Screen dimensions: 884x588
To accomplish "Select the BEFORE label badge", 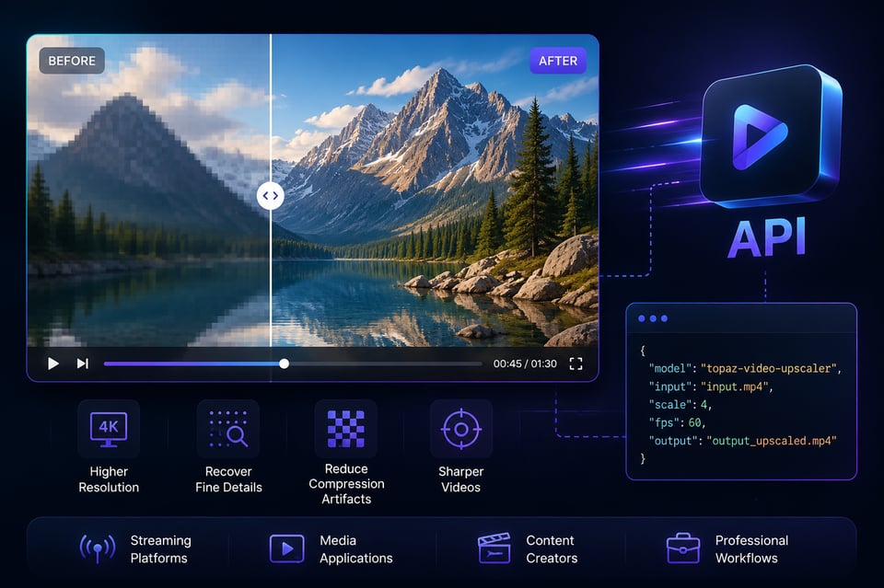I will [72, 61].
